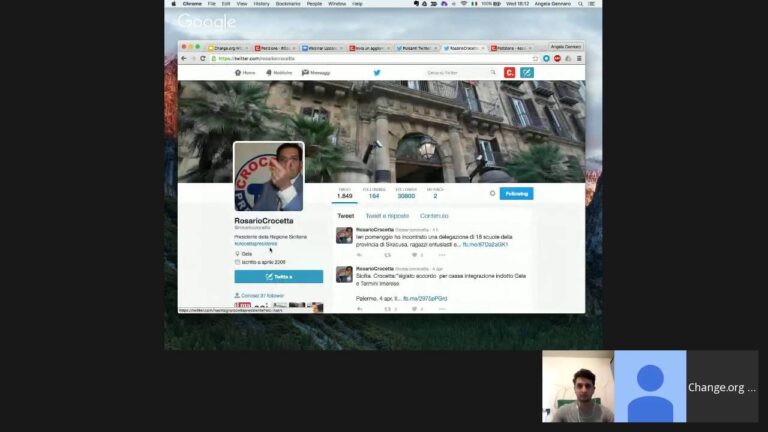768x432 pixels.
Task: Click the Wi-Fi status icon
Action: coord(463,3)
